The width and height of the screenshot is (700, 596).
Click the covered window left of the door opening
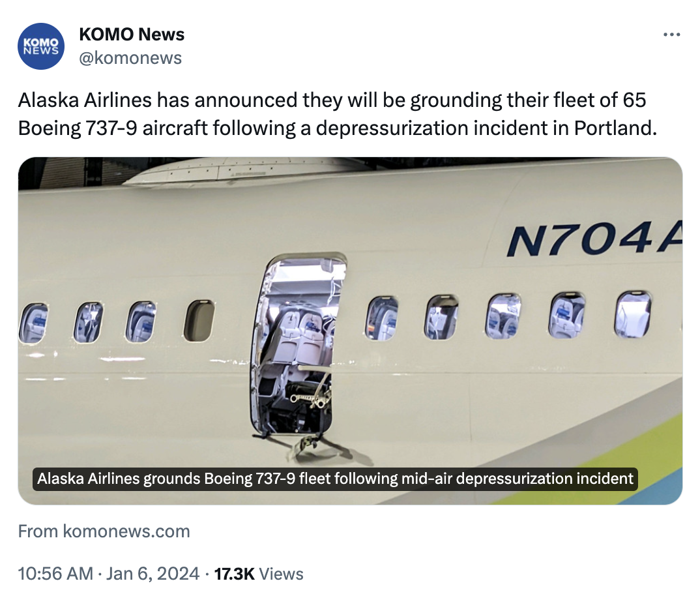(199, 320)
